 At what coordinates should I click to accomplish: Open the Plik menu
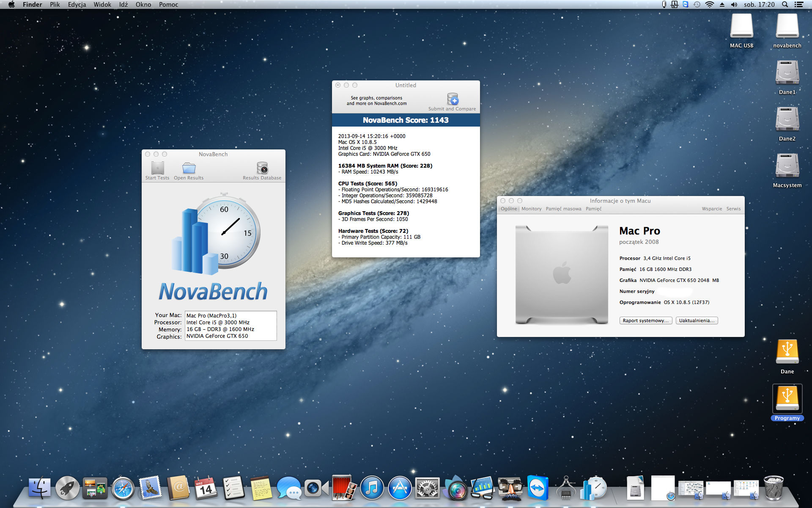55,5
